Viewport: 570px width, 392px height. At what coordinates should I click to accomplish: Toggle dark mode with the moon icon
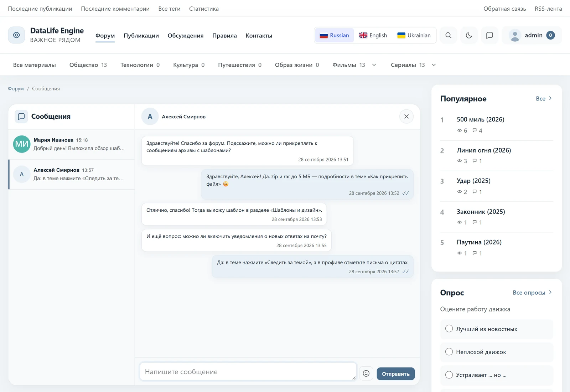(469, 35)
